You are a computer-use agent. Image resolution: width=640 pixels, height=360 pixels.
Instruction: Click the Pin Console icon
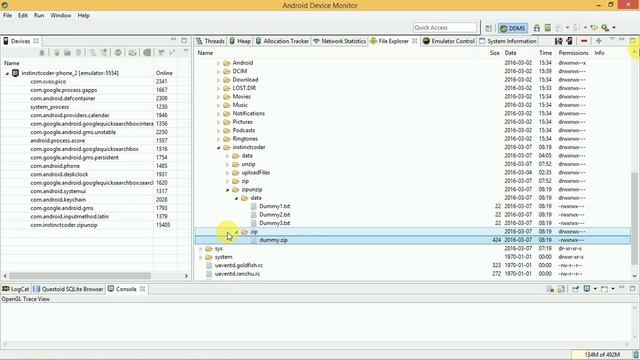(x=576, y=289)
